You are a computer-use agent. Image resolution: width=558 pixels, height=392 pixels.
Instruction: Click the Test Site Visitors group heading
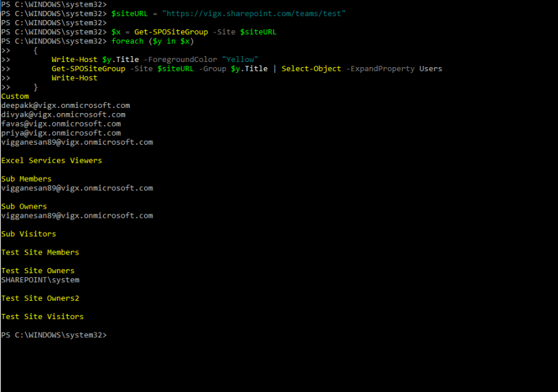pos(42,316)
